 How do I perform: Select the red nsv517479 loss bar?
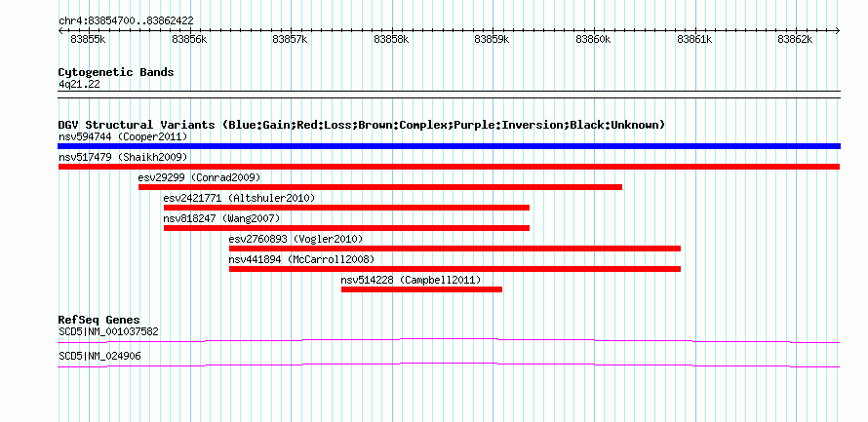coord(449,167)
